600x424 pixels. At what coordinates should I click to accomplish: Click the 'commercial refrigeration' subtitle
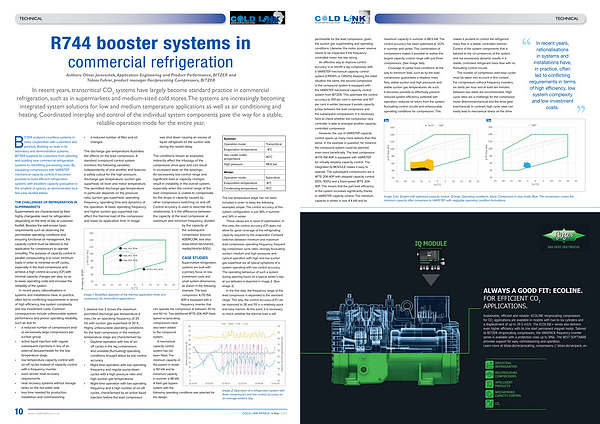pos(150,62)
